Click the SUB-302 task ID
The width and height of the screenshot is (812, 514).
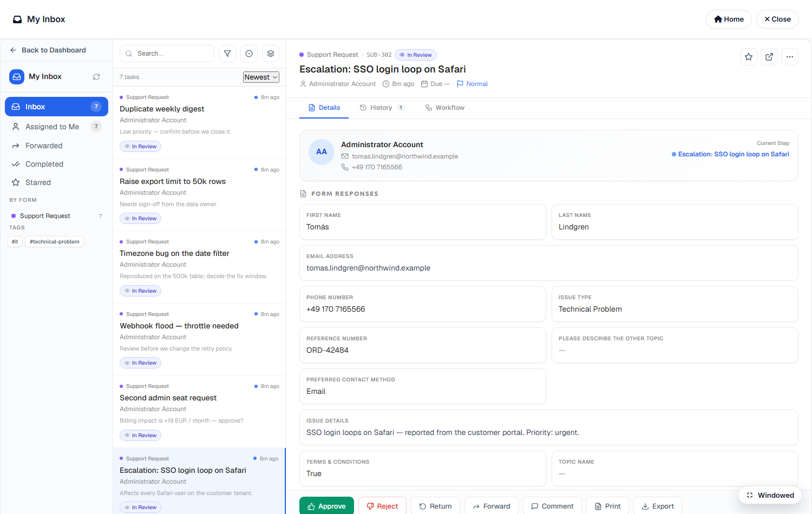click(379, 55)
